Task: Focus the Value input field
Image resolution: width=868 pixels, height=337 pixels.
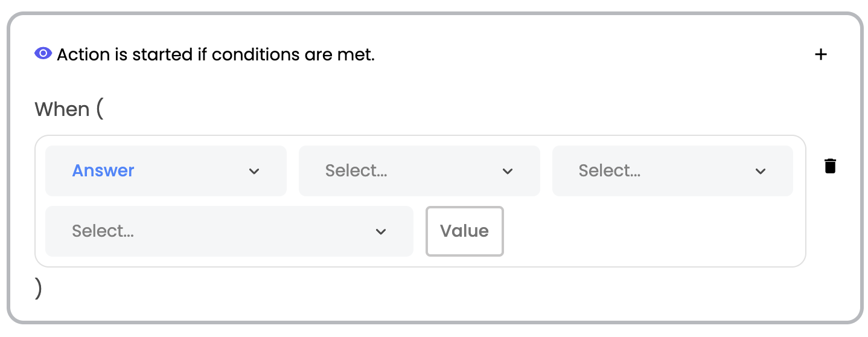Action: point(465,231)
